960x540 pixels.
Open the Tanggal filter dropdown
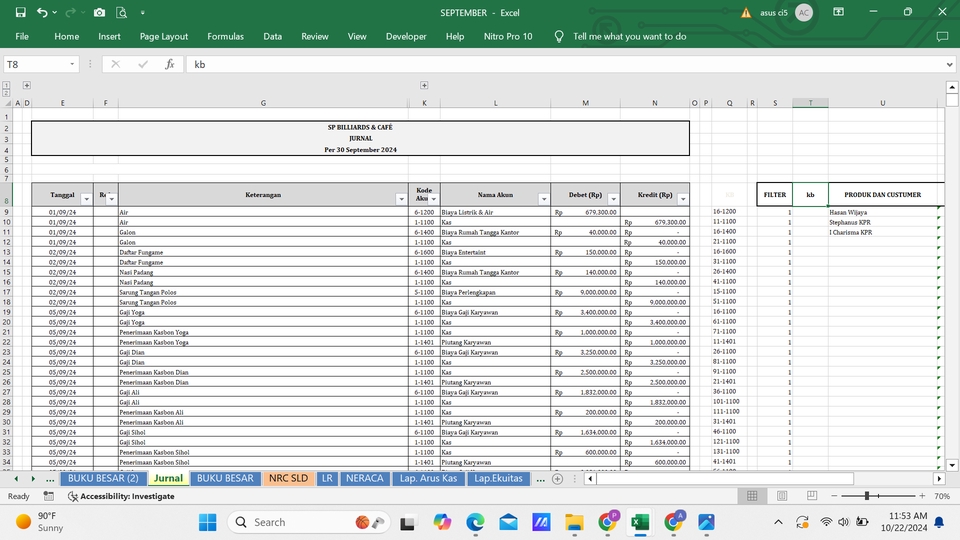pyautogui.click(x=86, y=199)
